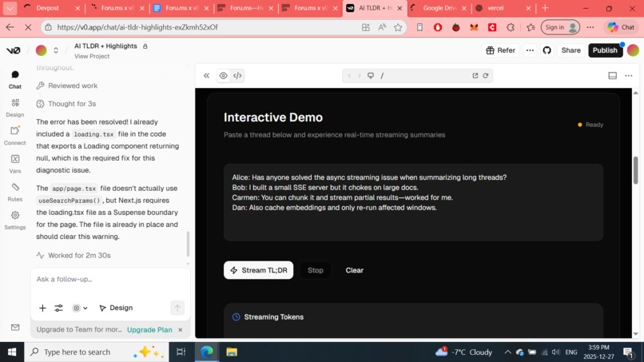Switch to preview eye view
The image size is (644, 362).
pos(224,76)
